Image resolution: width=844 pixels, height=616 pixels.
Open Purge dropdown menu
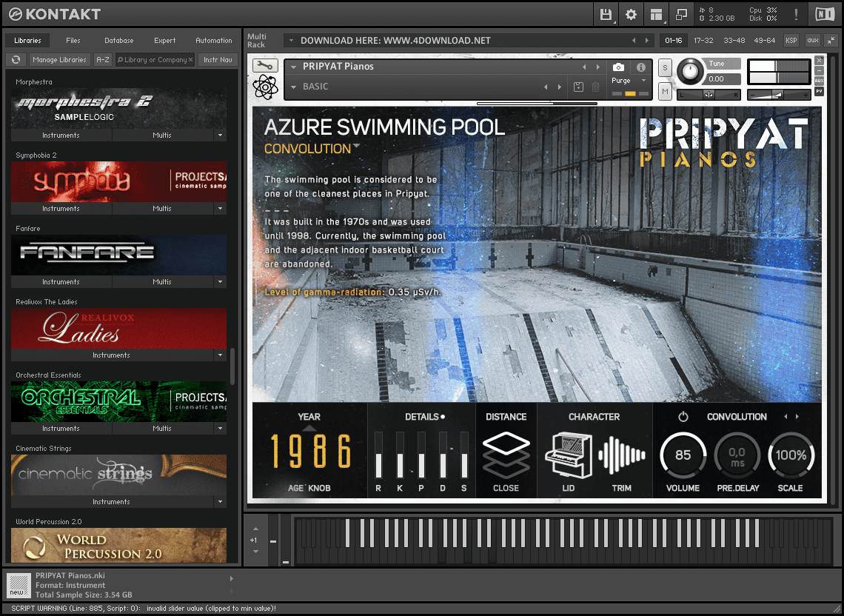pos(643,81)
